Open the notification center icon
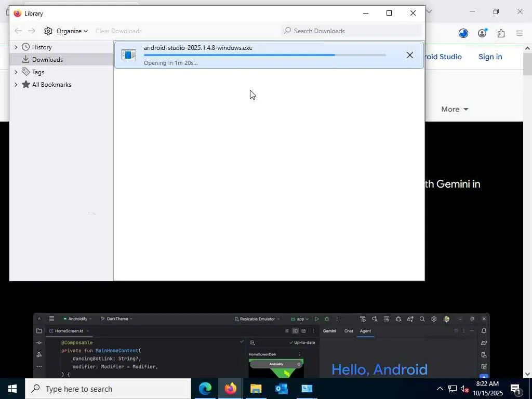 [516, 389]
